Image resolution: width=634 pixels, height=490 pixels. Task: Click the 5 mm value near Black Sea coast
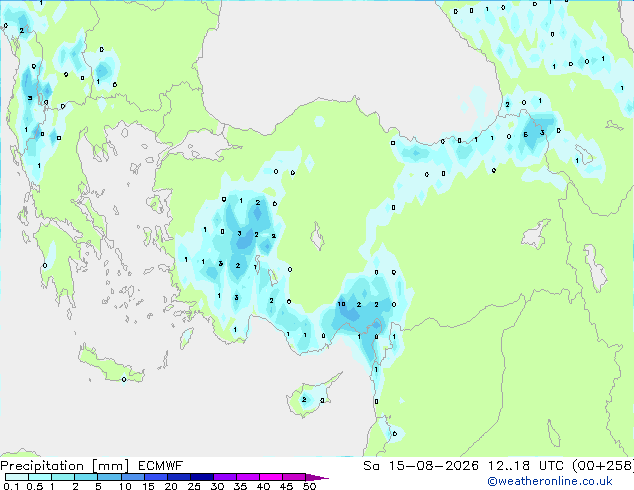tap(525, 135)
